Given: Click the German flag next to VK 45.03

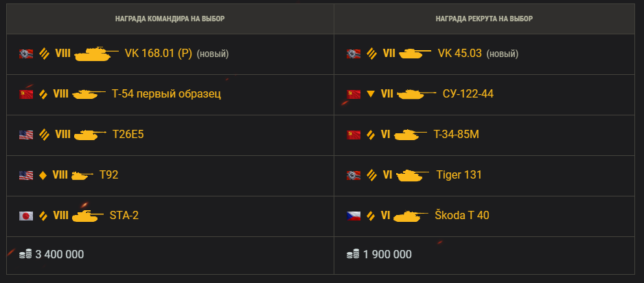Looking at the screenshot, I should click(354, 54).
